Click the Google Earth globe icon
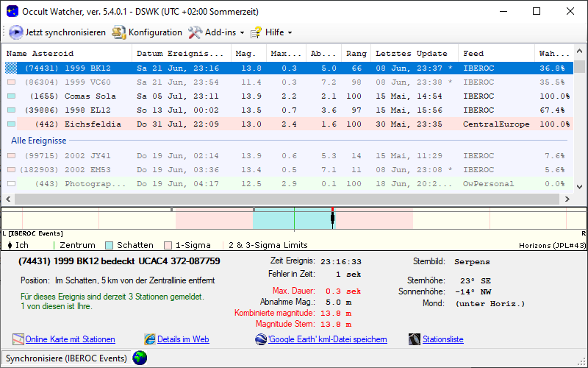 click(261, 339)
